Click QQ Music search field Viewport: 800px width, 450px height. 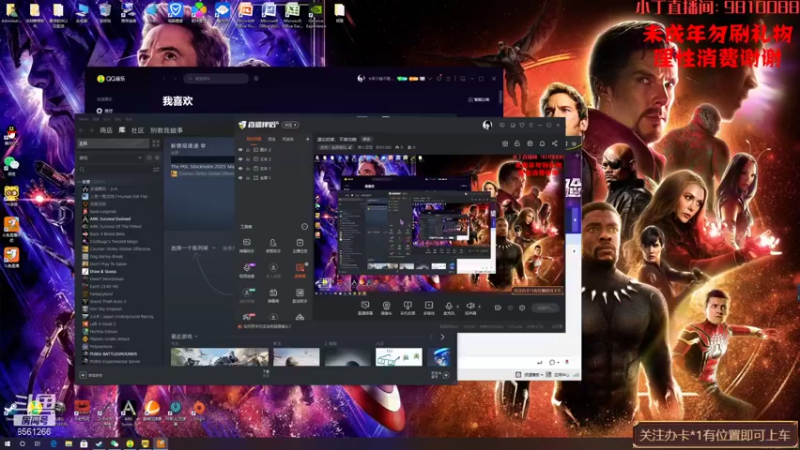(216, 79)
